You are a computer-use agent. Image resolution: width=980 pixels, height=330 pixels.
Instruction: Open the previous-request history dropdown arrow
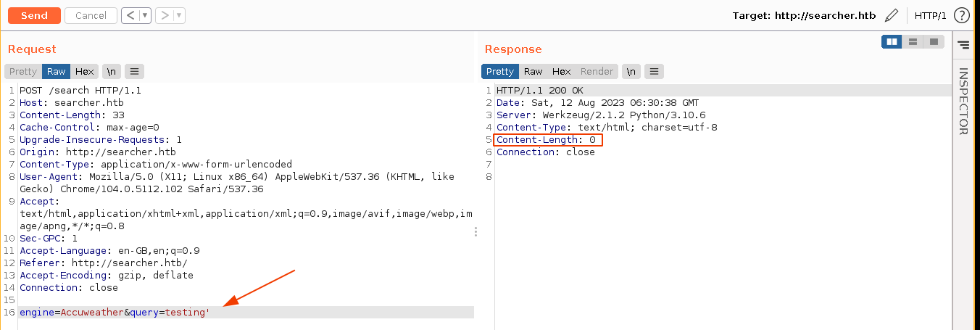145,15
